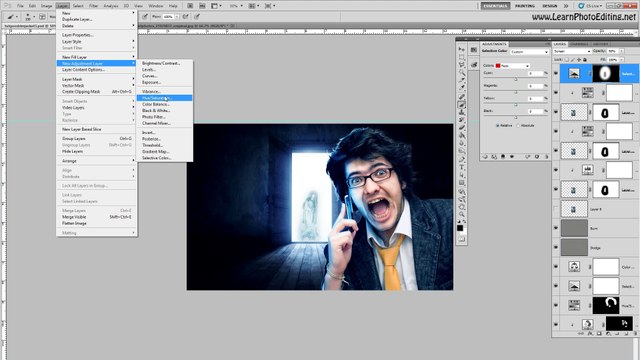Toggle layer visibility eye in Adjustments panel
This screenshot has height=360, width=640.
pos(512,156)
